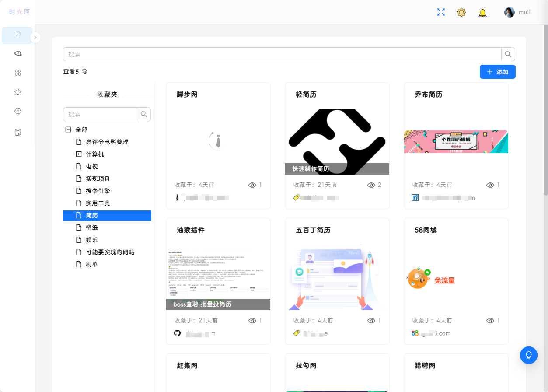
Task: Click the 五百丁简历 illustration thumbnail
Action: 337,277
